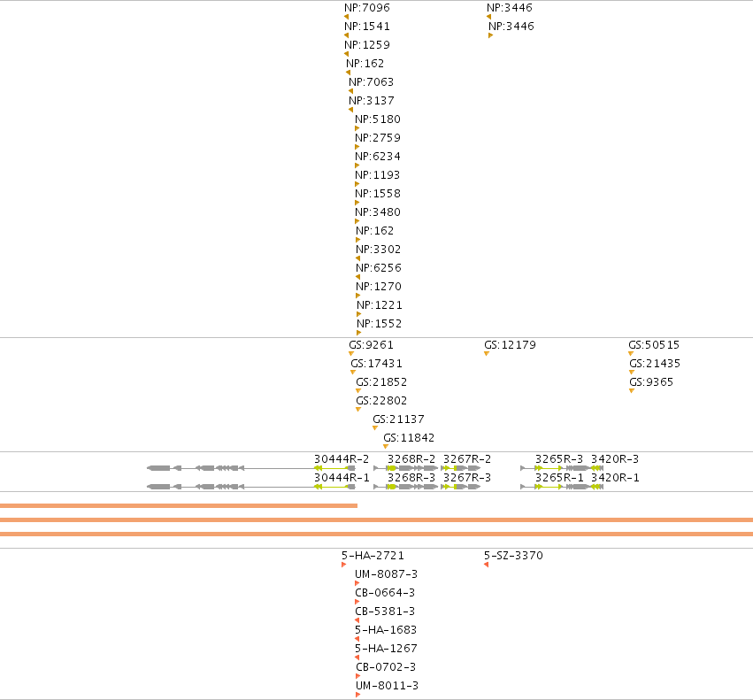Click the red arrow marker under UM-8011-3

357,695
